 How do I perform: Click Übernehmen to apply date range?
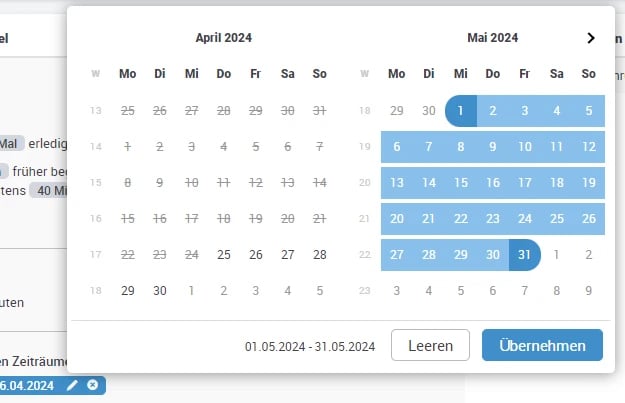click(542, 345)
